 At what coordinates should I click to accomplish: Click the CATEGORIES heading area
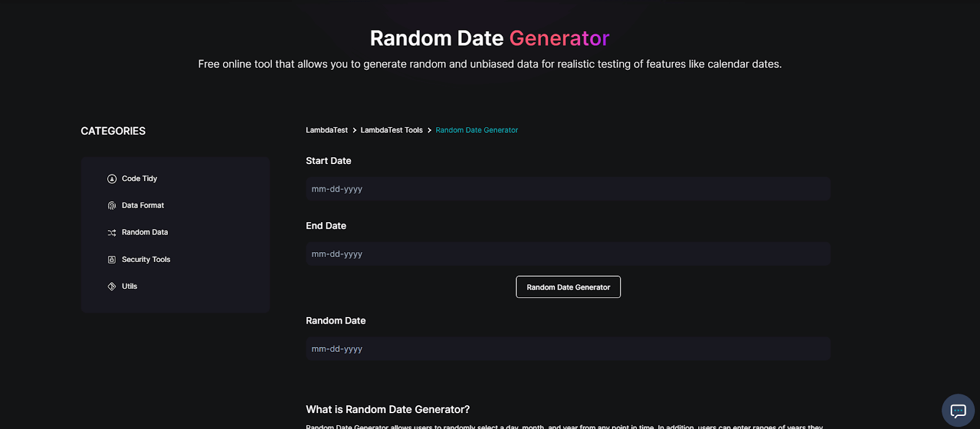click(x=113, y=130)
